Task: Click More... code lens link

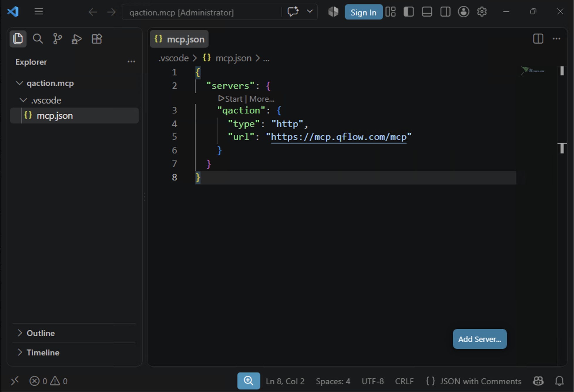Action: 262,99
